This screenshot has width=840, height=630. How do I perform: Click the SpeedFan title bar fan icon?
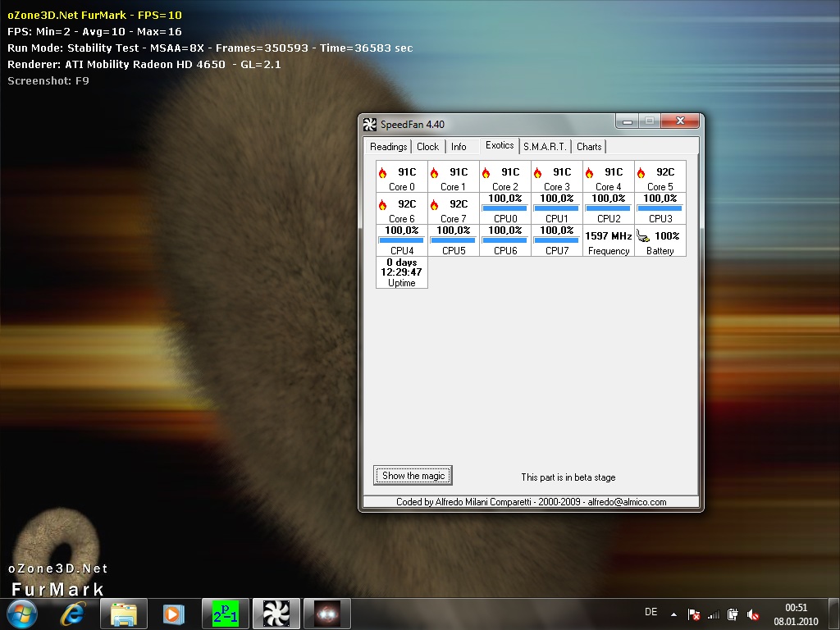point(370,125)
